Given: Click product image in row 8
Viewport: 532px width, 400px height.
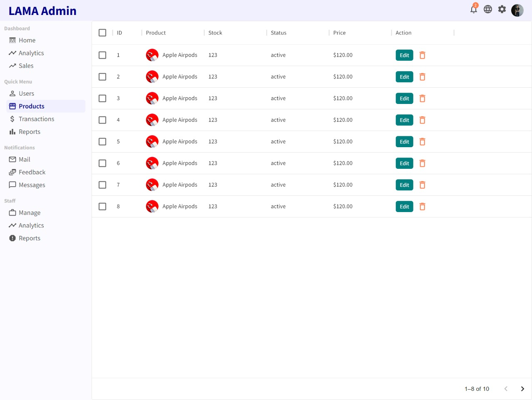Looking at the screenshot, I should coord(152,206).
